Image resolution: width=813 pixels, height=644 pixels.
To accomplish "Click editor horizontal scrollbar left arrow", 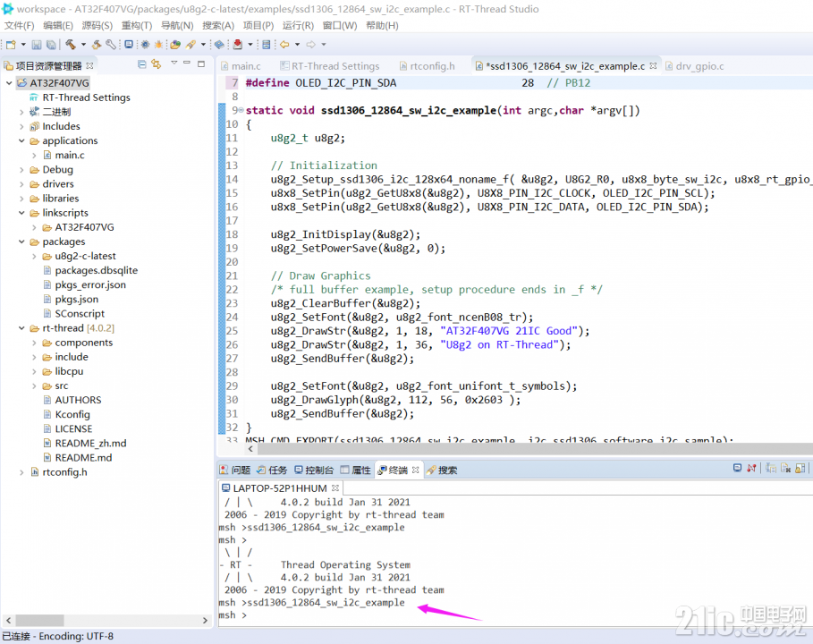I will click(x=250, y=449).
